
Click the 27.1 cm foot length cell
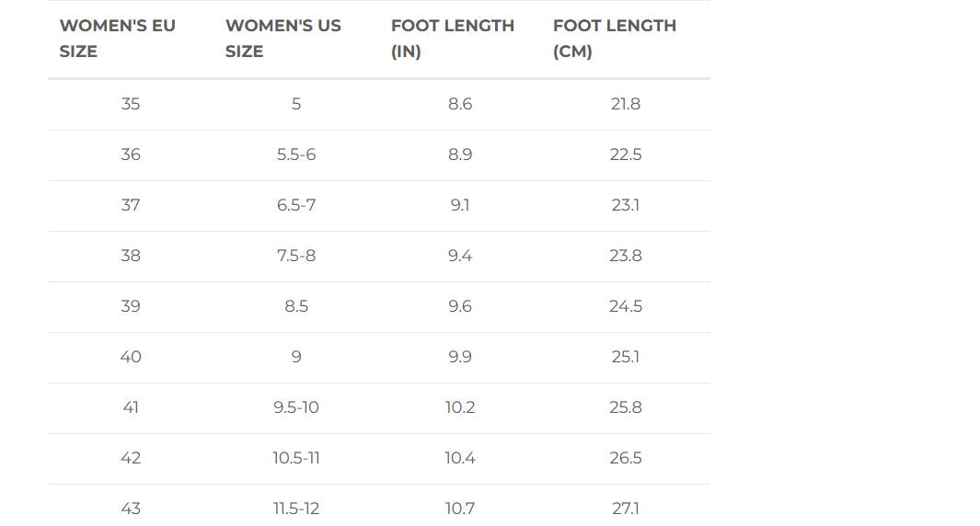626,508
